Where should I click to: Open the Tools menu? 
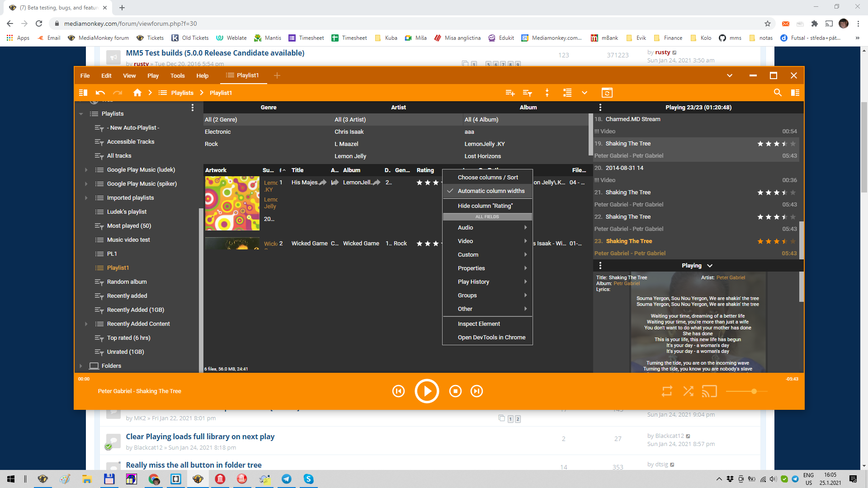point(177,76)
